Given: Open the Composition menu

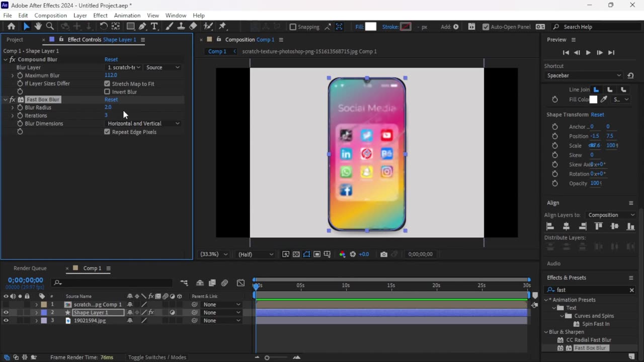Looking at the screenshot, I should 50,16.
